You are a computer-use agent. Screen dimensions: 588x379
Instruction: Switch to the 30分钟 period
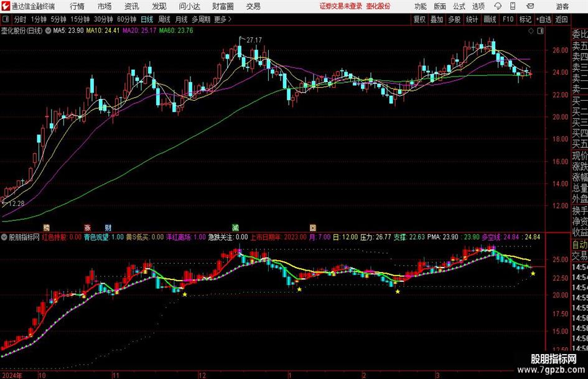click(x=103, y=19)
